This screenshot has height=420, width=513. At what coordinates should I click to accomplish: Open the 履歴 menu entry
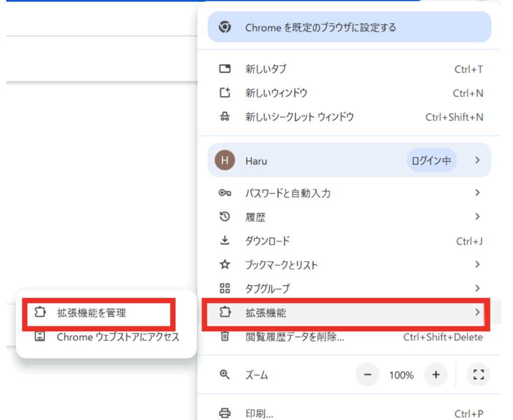[349, 217]
